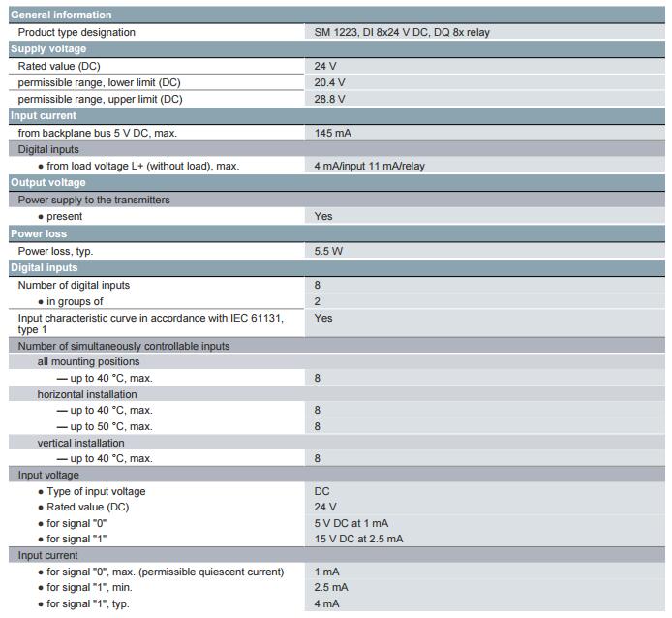Click the "vertical installation" subheading
Screen dimensions: 672x618
click(x=80, y=443)
